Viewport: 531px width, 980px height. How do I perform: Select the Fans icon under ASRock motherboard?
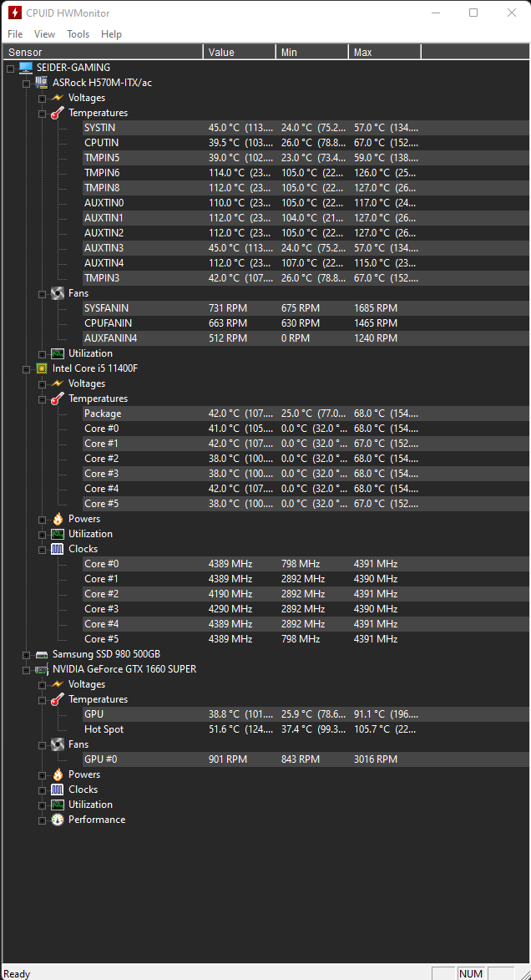point(57,292)
